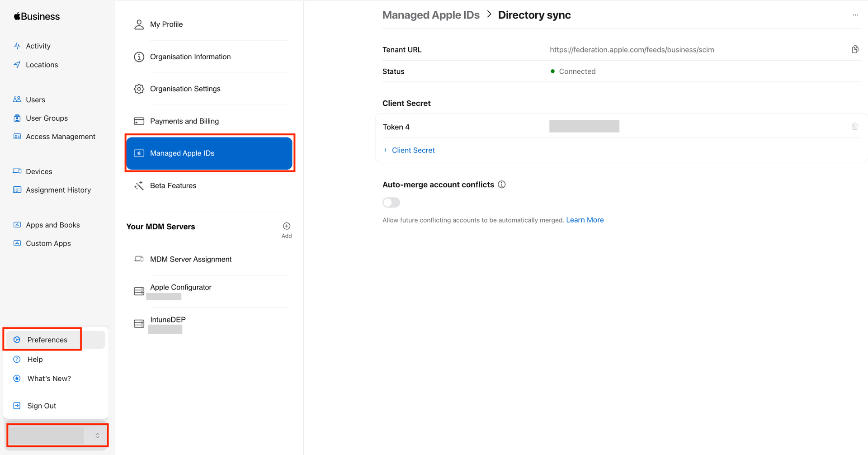The image size is (868, 455).
Task: Go back to Managed Apple IDs breadcrumb
Action: click(430, 15)
